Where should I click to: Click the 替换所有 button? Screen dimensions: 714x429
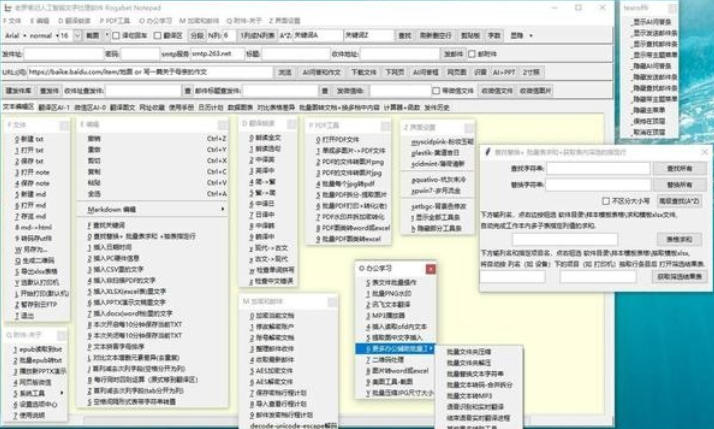coord(679,185)
